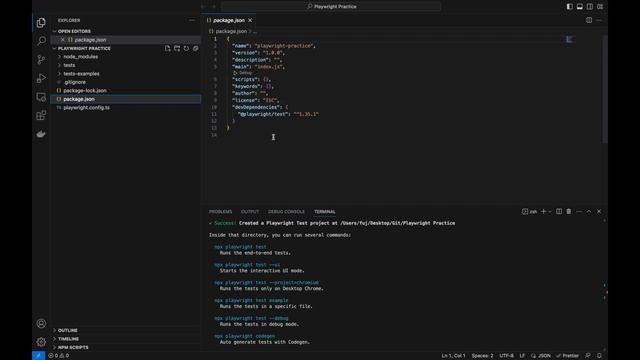This screenshot has height=360, width=640.
Task: Open the new terminal launch profile dropdown
Action: 550,211
